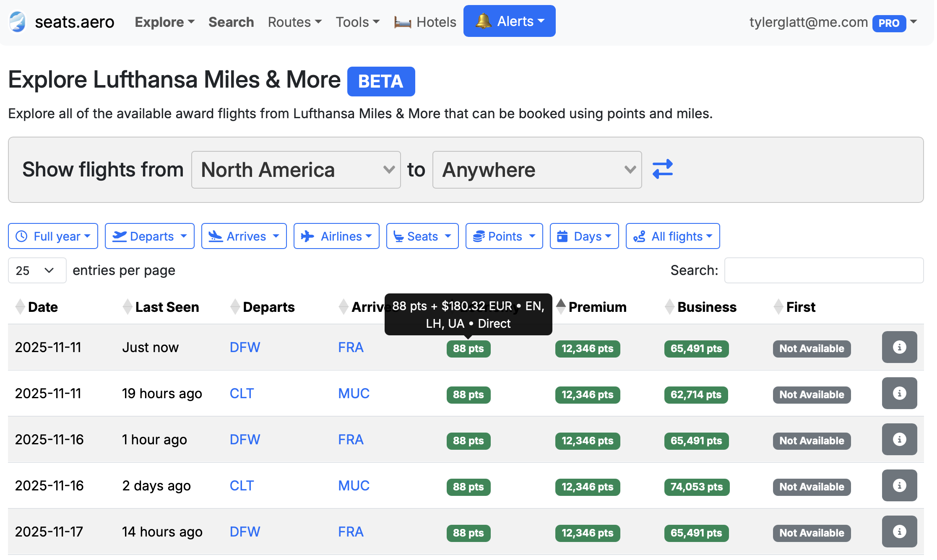Image resolution: width=937 pixels, height=560 pixels.
Task: Open the Explore menu
Action: pos(164,22)
